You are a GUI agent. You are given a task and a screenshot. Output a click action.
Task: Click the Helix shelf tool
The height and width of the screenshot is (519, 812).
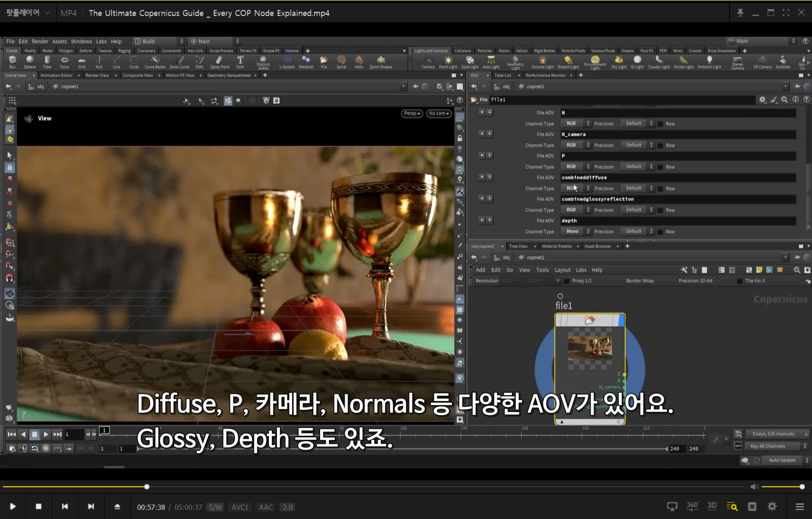coord(359,62)
